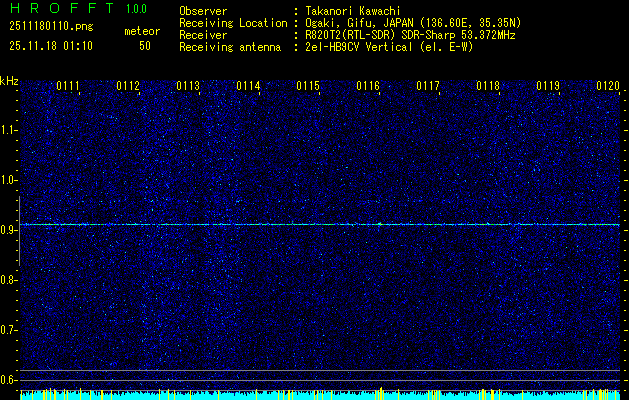629x400 pixels.
Task: Click the meteor count 50
Action: pyautogui.click(x=145, y=46)
